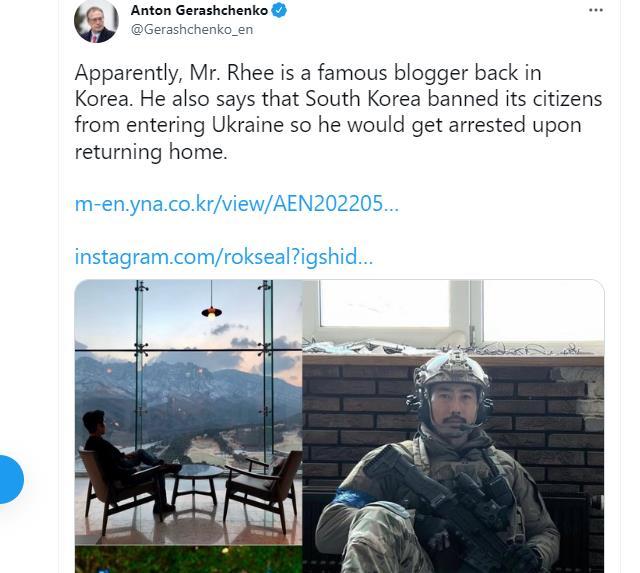640x573 pixels.
Task: Click the empty wooden chair in left photo
Action: (x=262, y=490)
